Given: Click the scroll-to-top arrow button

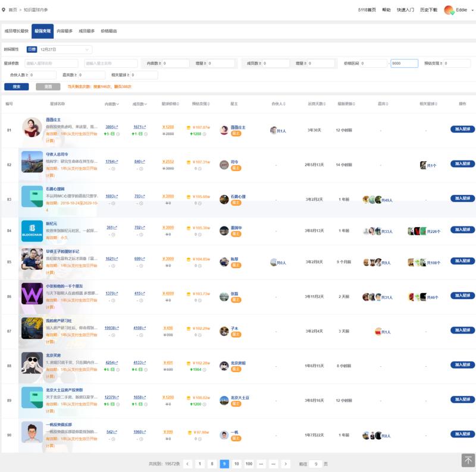Looking at the screenshot, I should [468, 460].
